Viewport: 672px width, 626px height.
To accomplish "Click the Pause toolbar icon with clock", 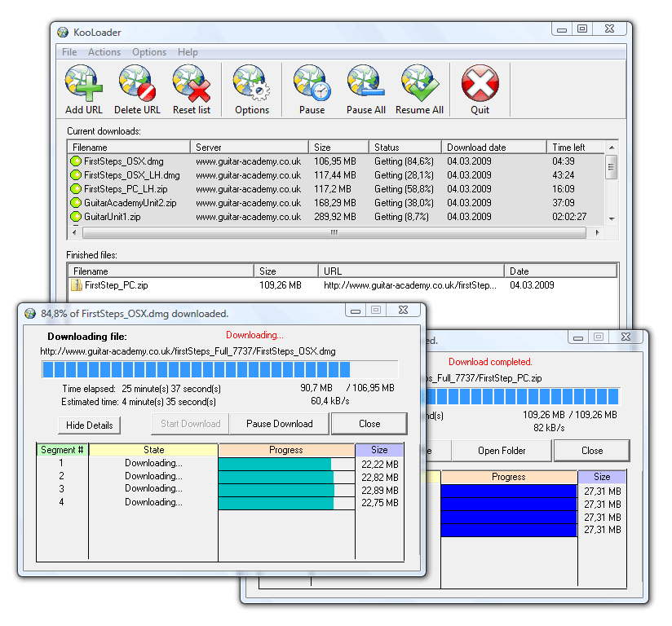I will pos(312,82).
